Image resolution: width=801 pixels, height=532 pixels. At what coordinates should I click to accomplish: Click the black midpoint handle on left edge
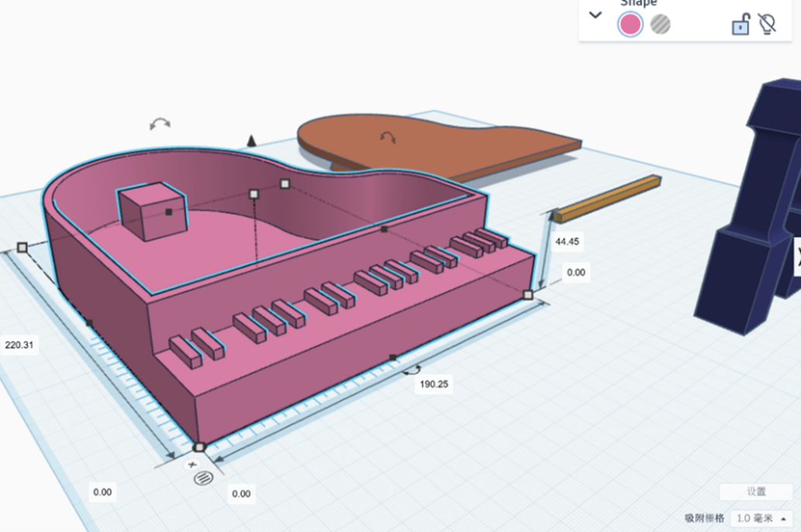tap(89, 323)
